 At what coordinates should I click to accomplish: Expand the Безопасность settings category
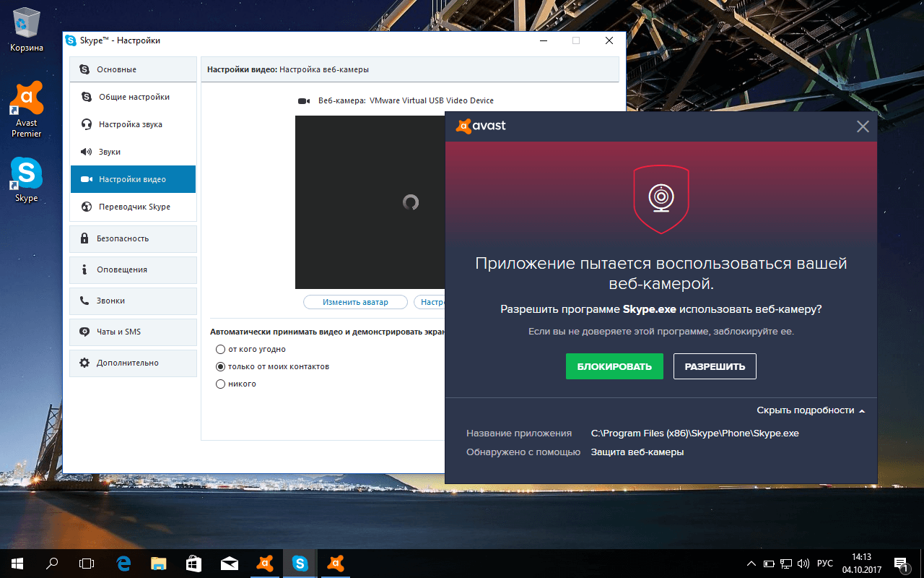pos(133,238)
